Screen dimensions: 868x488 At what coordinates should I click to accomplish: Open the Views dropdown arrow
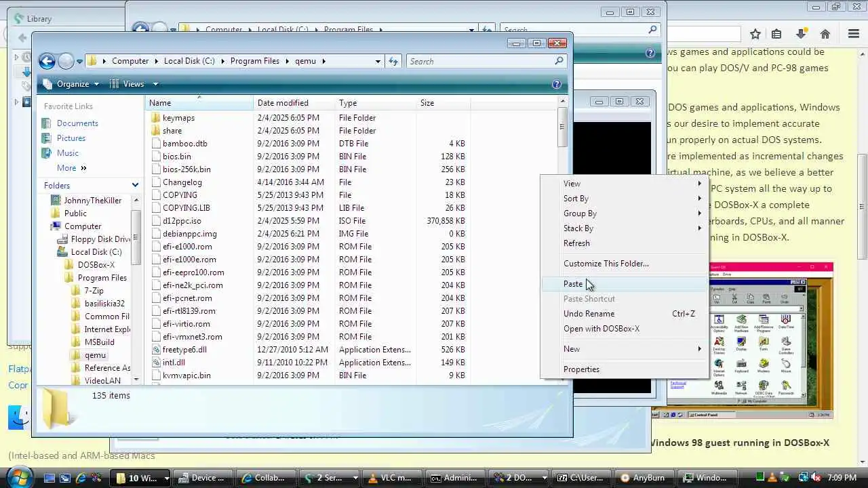click(x=155, y=84)
